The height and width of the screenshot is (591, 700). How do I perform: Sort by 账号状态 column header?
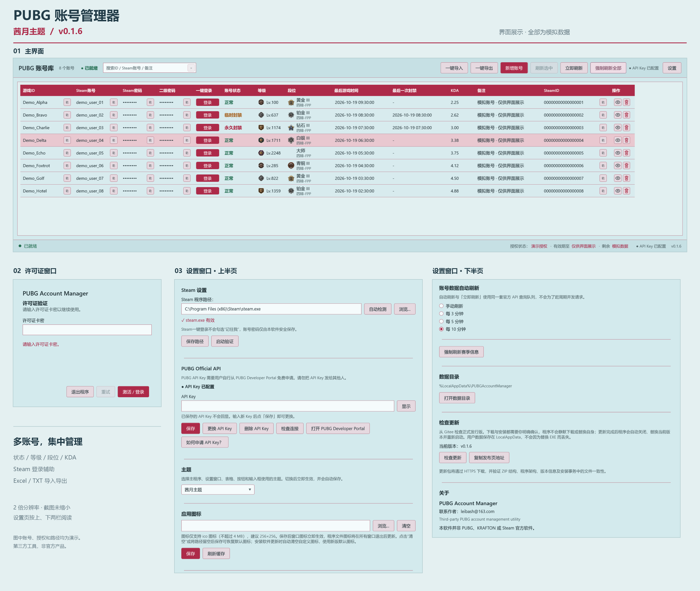point(232,90)
